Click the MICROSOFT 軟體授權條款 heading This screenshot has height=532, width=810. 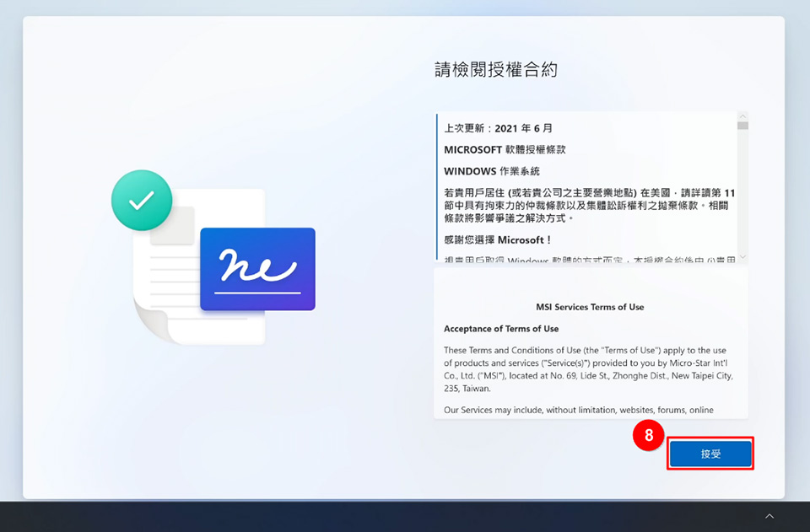pos(505,149)
